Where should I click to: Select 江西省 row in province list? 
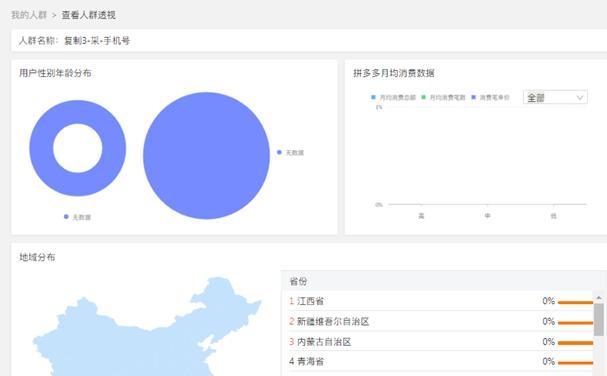(x=441, y=301)
